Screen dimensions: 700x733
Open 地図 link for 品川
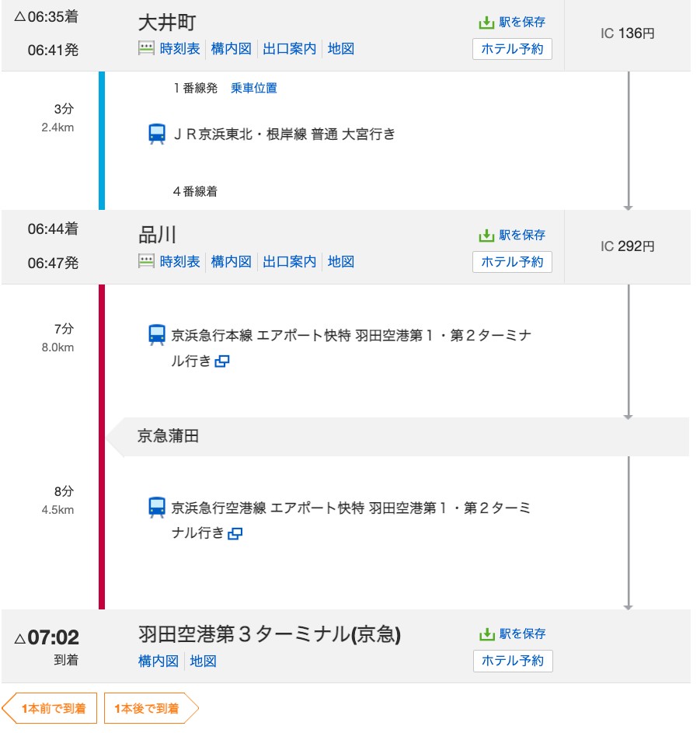click(x=340, y=261)
